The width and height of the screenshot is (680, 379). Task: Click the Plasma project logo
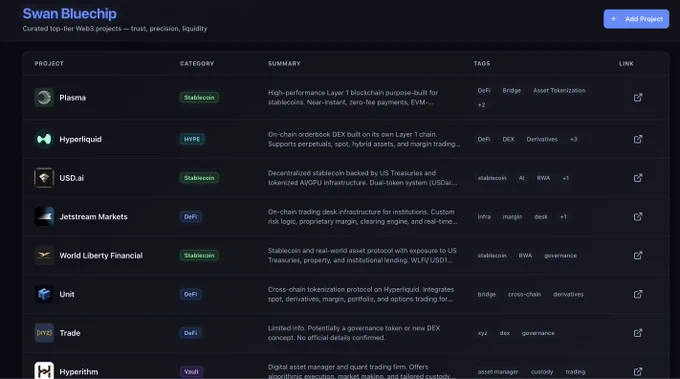coord(44,98)
